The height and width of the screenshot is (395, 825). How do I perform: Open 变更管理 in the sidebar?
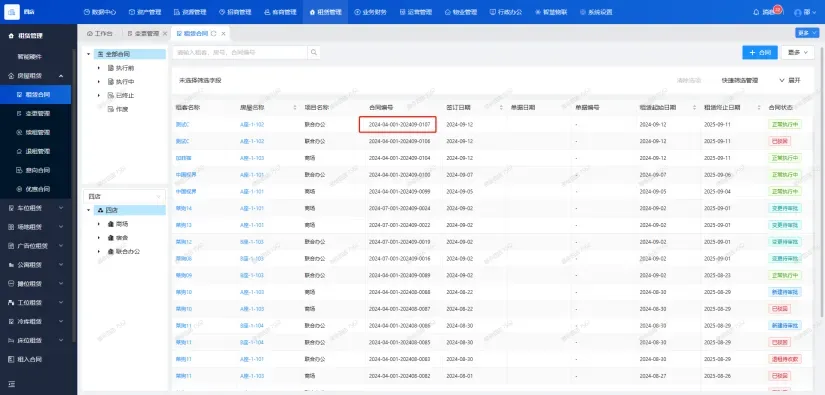point(35,114)
